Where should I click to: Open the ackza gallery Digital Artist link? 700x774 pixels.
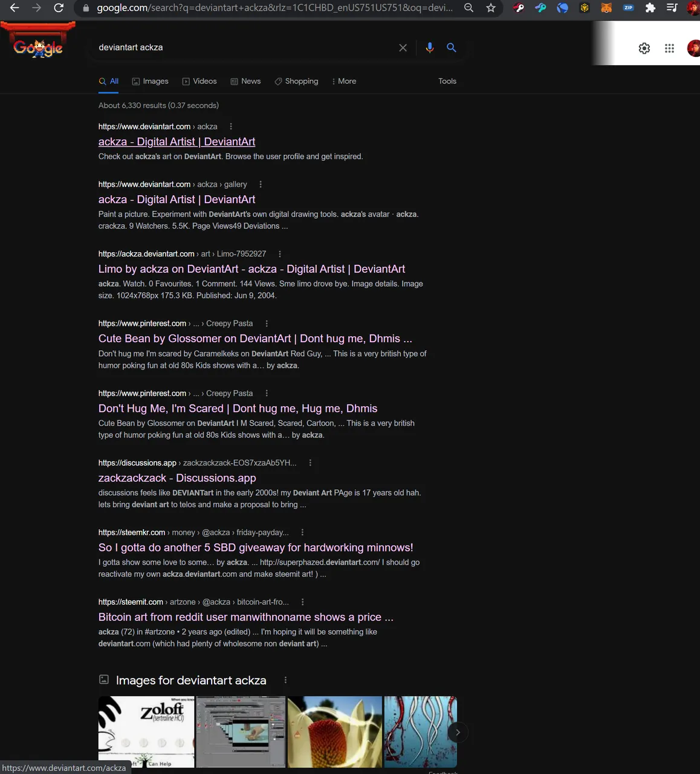[x=177, y=199]
